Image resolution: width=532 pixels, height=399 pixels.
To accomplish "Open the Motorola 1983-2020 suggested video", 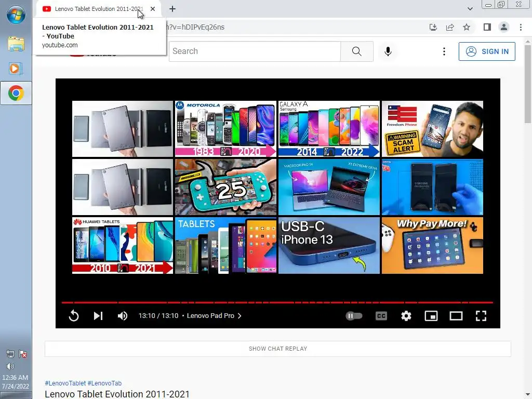I will click(x=225, y=129).
